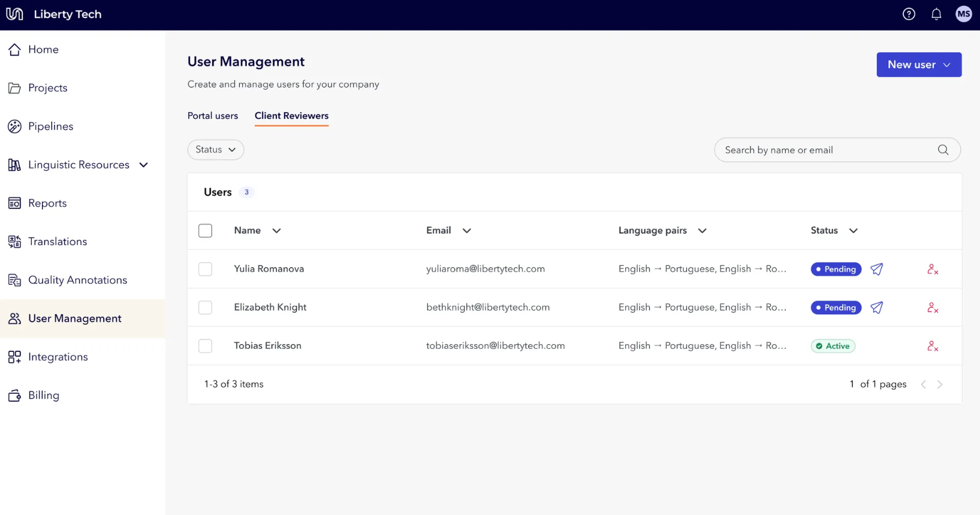Go to next page arrow

[x=940, y=384]
